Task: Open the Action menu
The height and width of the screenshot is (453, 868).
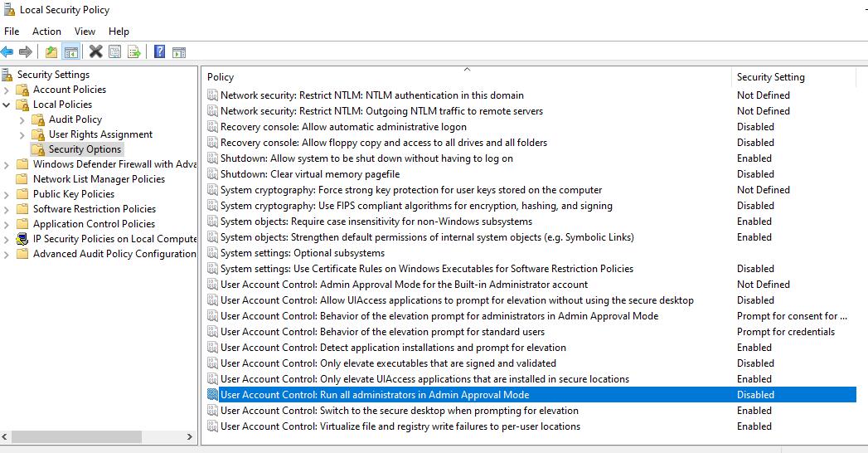Action: [x=46, y=32]
